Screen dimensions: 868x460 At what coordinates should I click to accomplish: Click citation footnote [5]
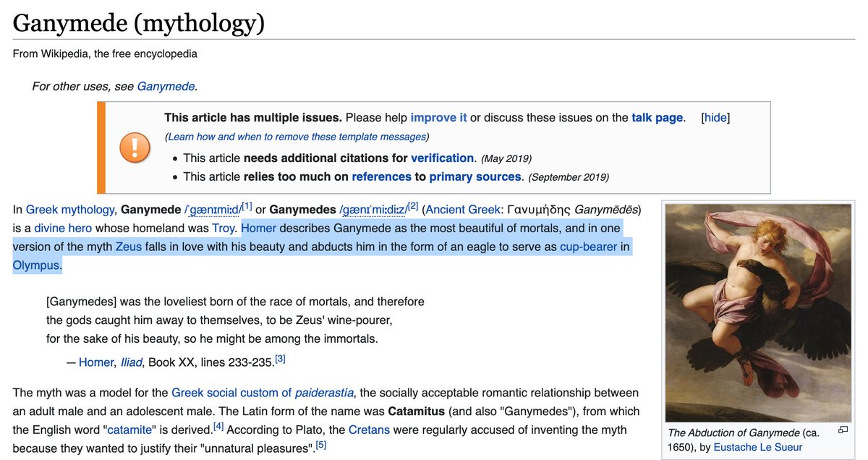click(321, 444)
